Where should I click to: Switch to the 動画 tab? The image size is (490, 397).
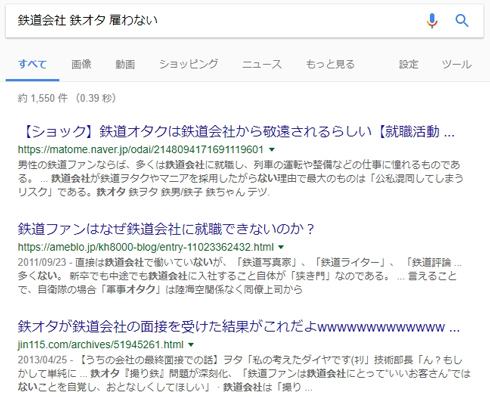pyautogui.click(x=125, y=64)
